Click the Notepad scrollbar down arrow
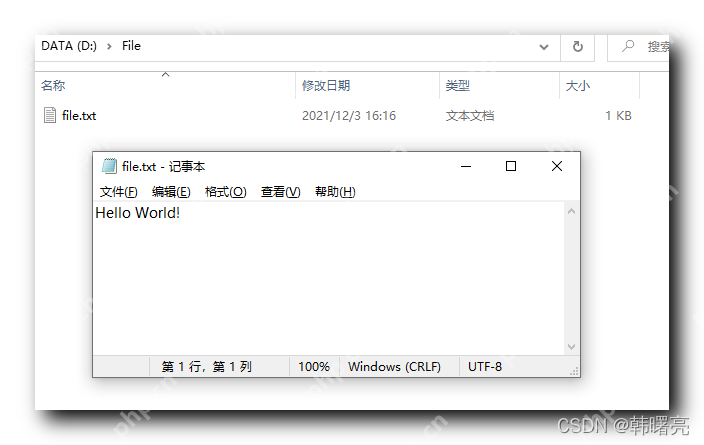Viewport: 704px width, 445px height. [571, 347]
